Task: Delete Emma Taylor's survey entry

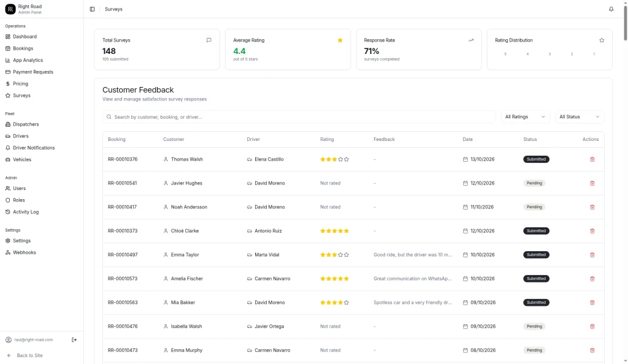Action: [x=592, y=255]
